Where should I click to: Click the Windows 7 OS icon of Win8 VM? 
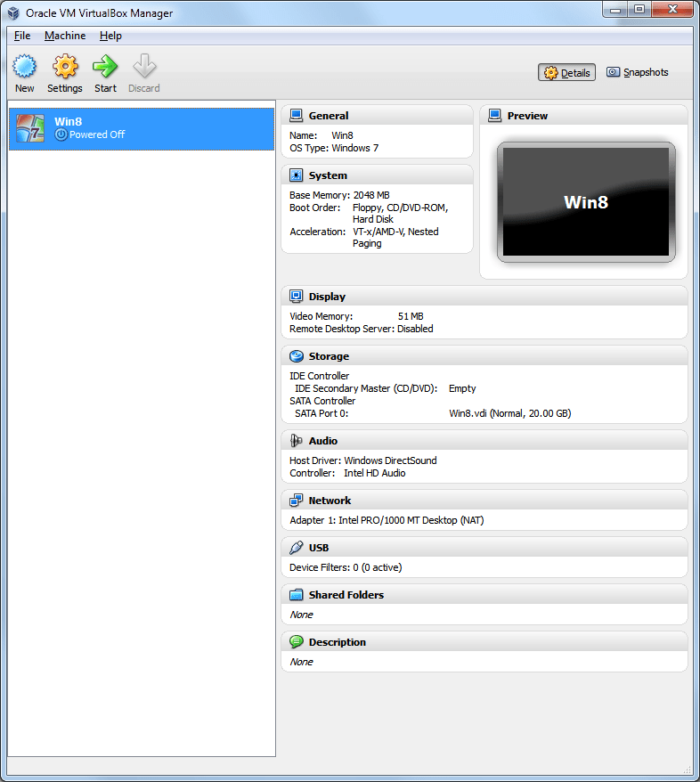(30, 128)
